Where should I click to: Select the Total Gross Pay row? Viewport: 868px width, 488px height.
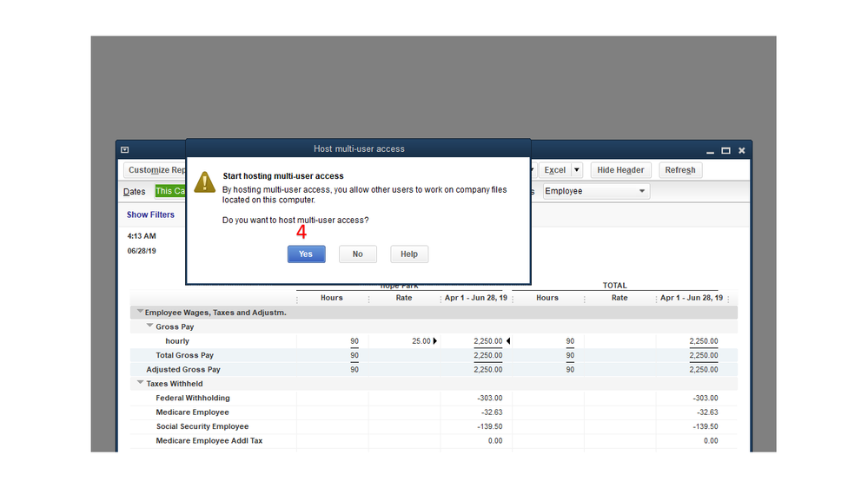(434, 355)
